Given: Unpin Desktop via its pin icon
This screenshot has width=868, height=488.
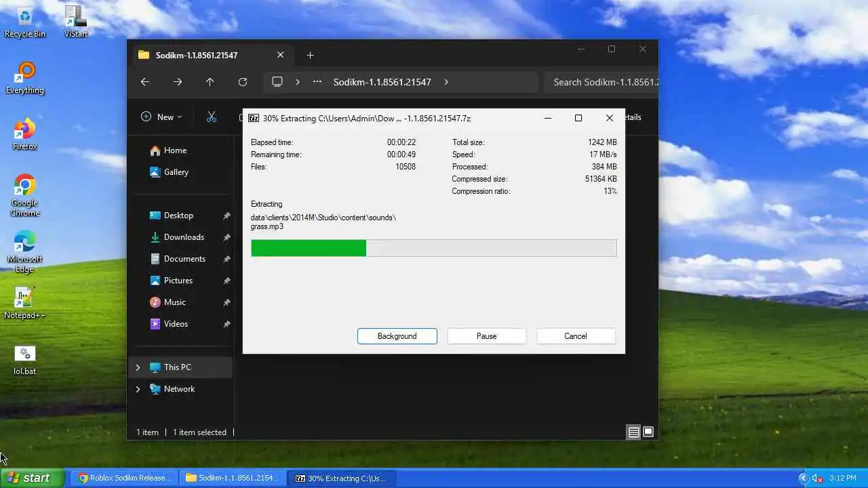Looking at the screenshot, I should pos(226,216).
